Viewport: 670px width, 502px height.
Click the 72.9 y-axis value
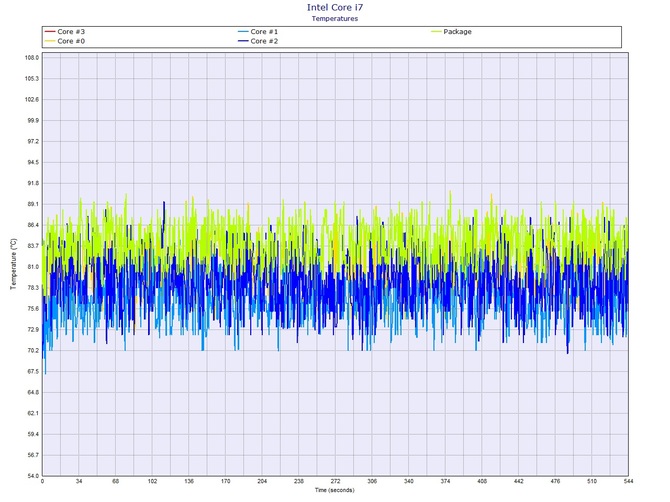pos(33,330)
